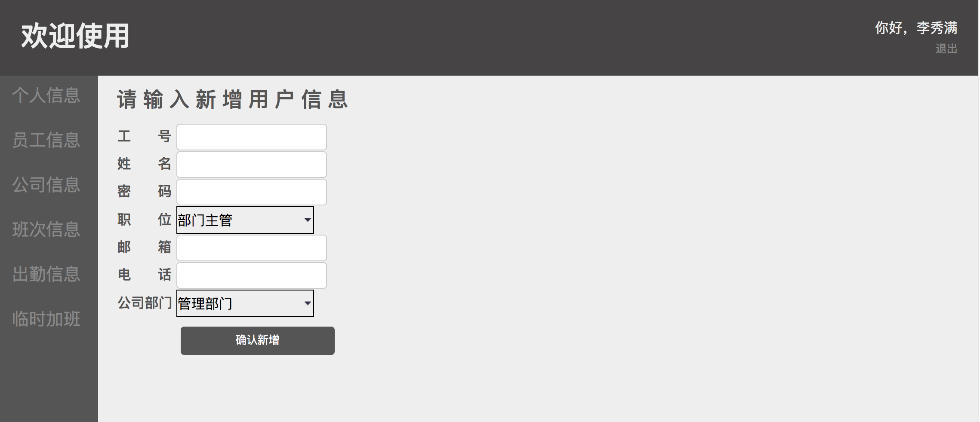Click the 姓名 text box

[252, 165]
